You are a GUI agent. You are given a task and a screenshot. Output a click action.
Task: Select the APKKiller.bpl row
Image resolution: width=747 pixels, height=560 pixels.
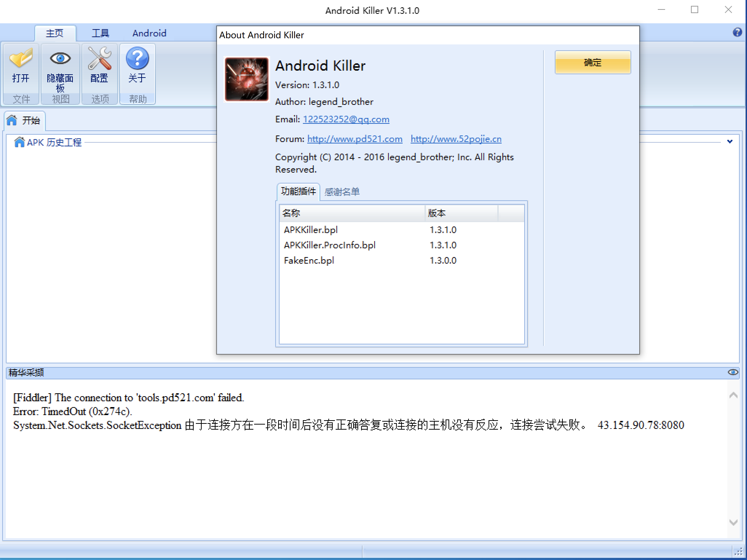(402, 230)
